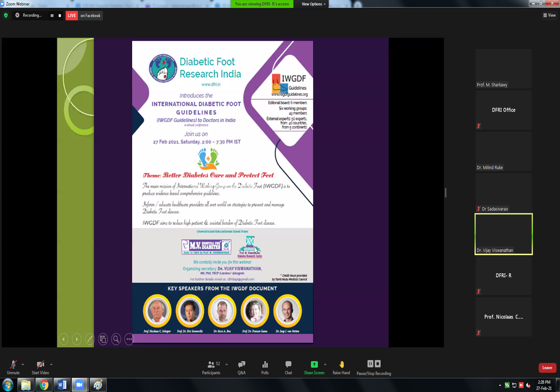Click the red Leave button
This screenshot has width=560, height=392.
click(x=547, y=368)
